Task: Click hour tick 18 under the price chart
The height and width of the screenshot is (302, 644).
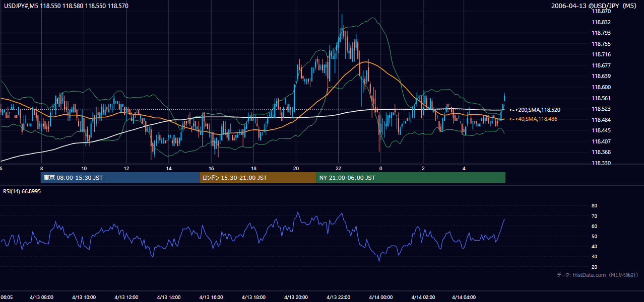Action: [x=253, y=168]
